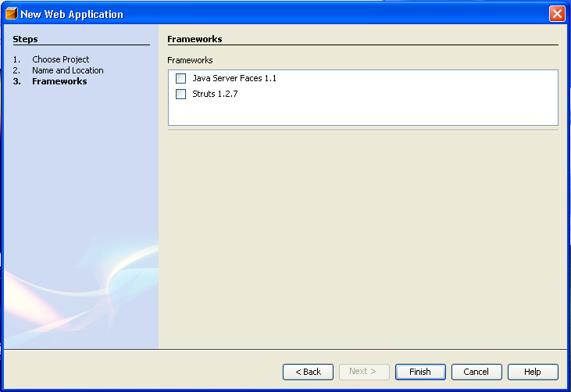Go back with the < Back button
Viewport: 571px width, 392px height.
(308, 372)
